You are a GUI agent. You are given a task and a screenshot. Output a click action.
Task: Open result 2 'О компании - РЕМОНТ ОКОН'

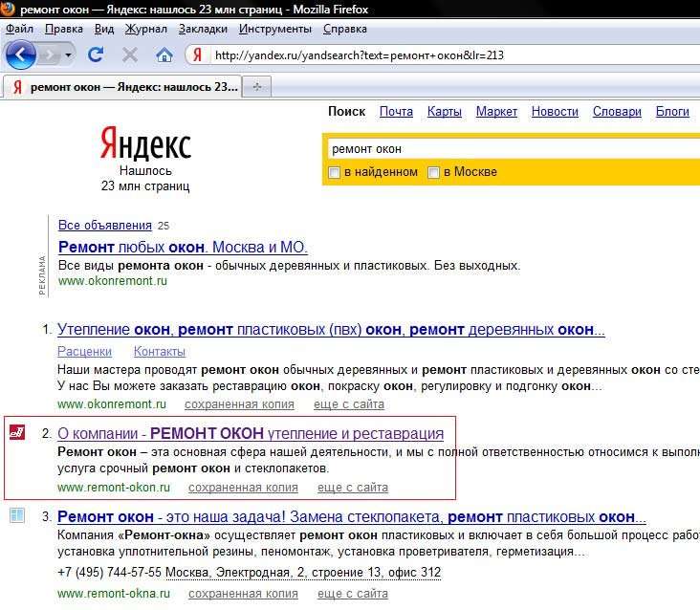pyautogui.click(x=251, y=433)
